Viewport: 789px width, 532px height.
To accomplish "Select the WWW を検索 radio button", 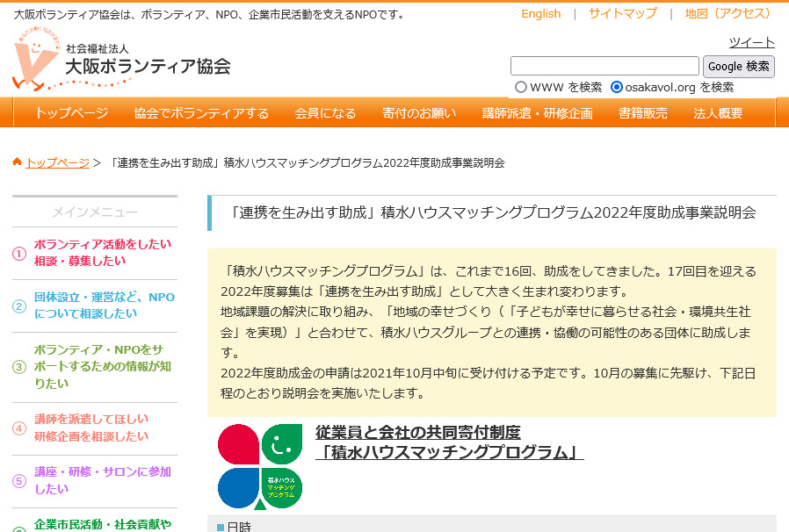I will (521, 87).
